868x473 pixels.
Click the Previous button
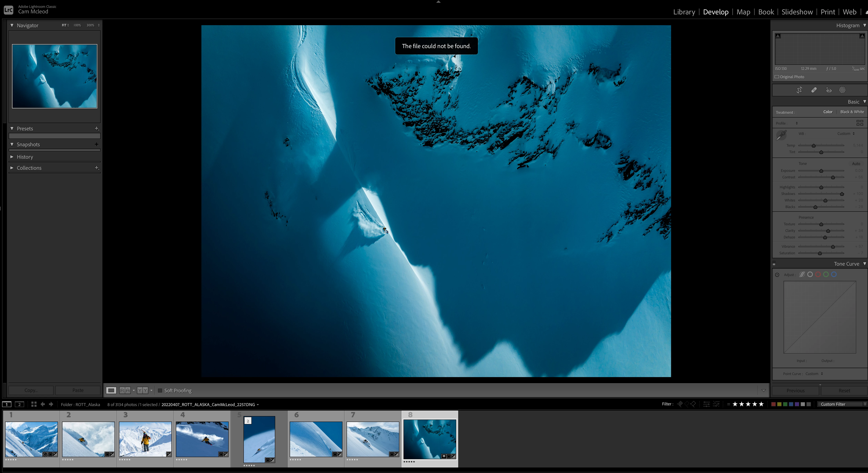coord(795,390)
